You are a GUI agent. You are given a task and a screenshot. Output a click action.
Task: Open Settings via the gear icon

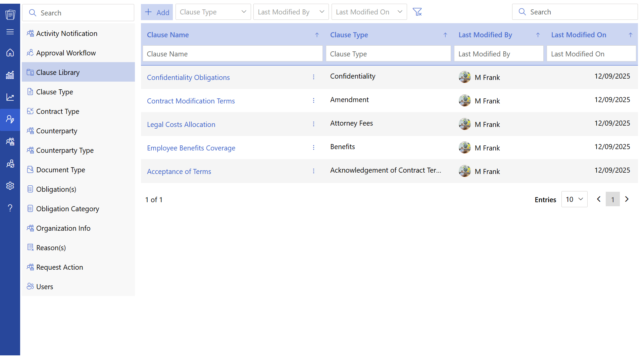pyautogui.click(x=10, y=186)
